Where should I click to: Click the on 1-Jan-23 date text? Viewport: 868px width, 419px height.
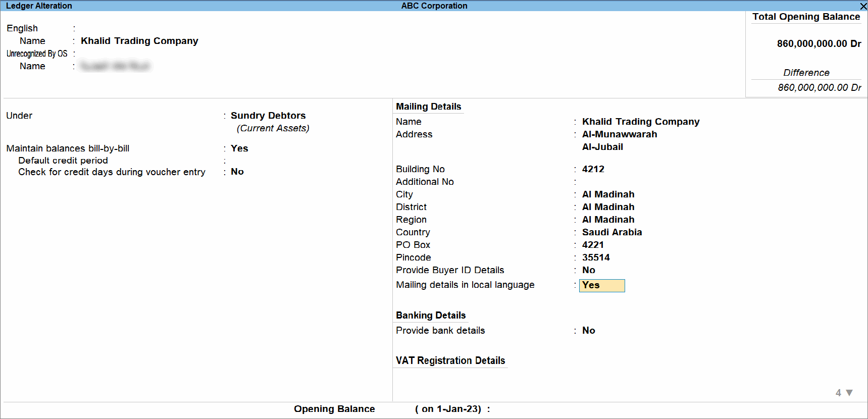[449, 409]
